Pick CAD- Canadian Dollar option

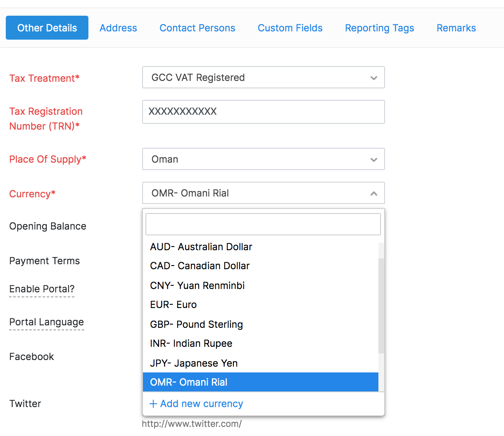click(200, 266)
